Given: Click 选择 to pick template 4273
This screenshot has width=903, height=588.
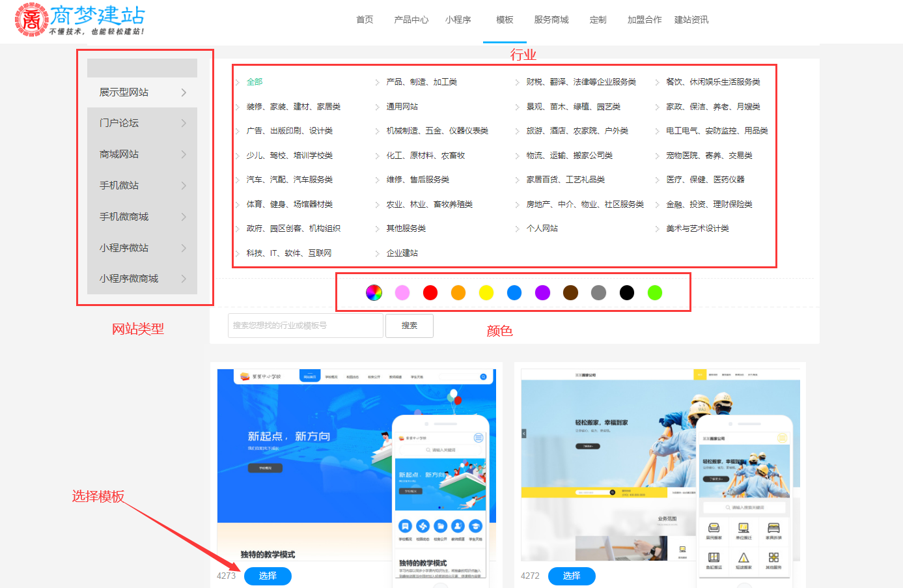Looking at the screenshot, I should point(268,576).
